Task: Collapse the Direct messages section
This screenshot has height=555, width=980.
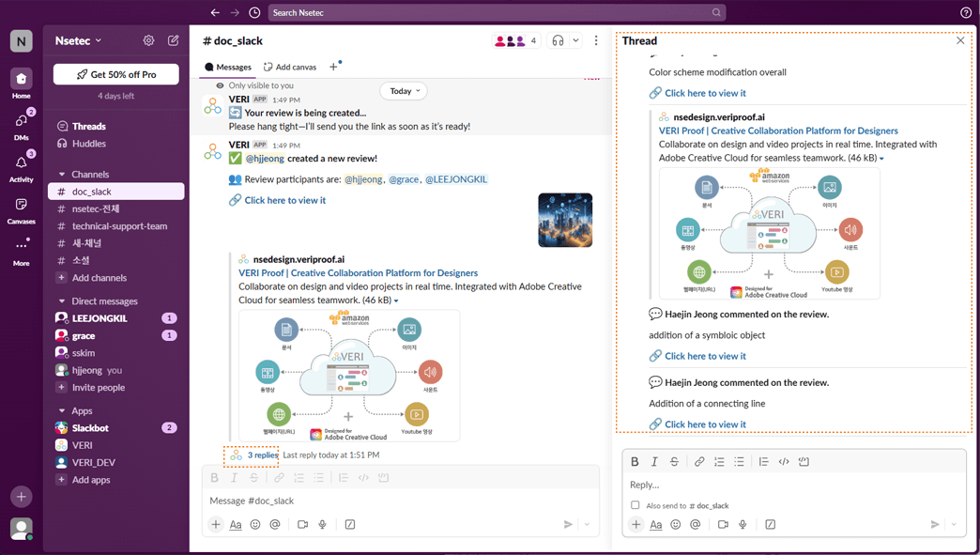Action: 62,301
